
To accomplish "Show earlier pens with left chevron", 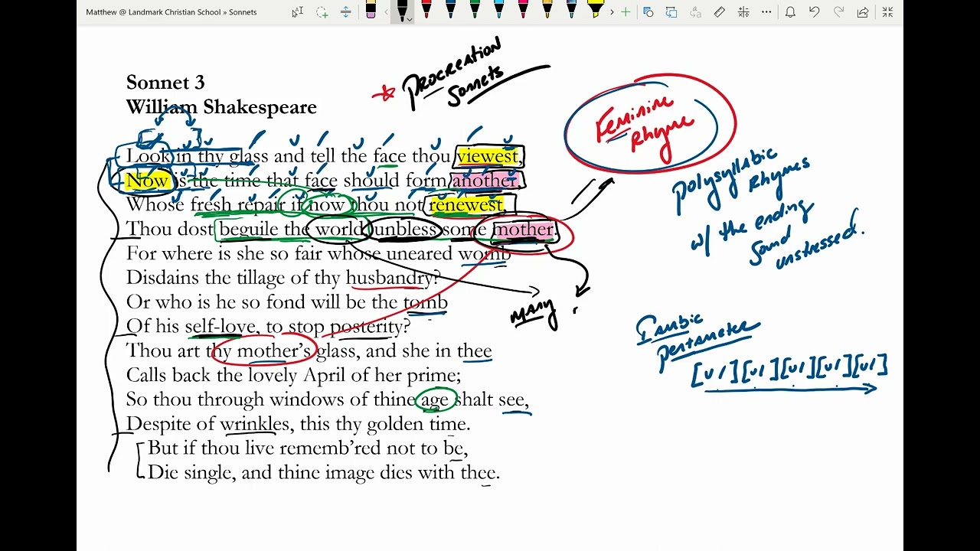I will pyautogui.click(x=385, y=12).
